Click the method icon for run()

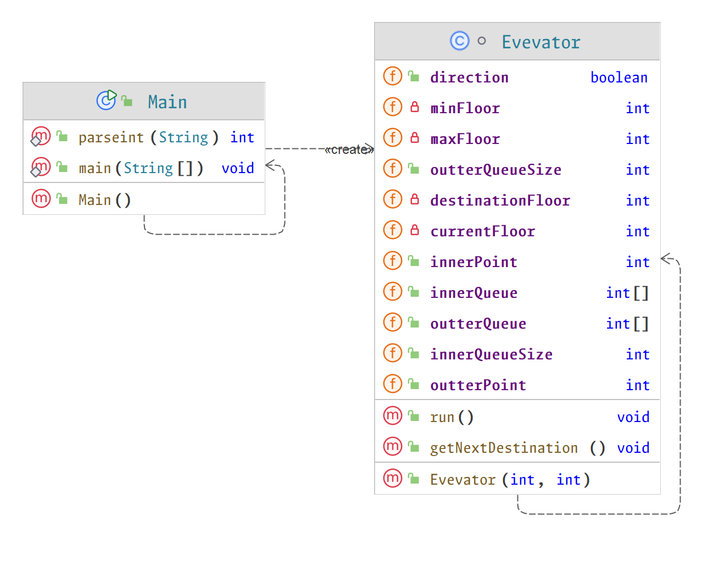tap(393, 415)
